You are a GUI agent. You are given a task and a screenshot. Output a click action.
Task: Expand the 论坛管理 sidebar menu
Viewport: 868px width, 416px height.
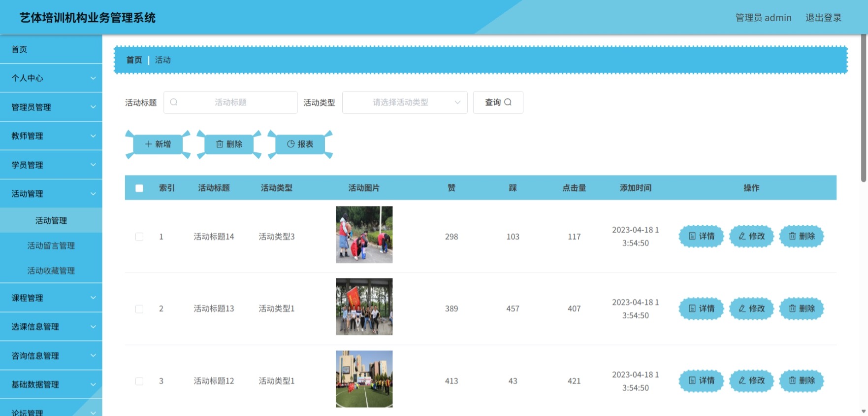51,408
